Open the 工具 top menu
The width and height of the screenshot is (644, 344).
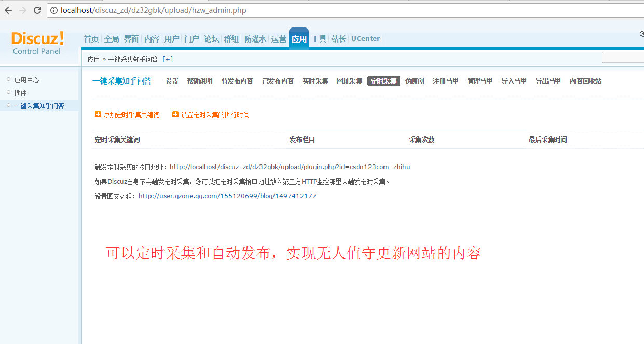click(x=319, y=39)
